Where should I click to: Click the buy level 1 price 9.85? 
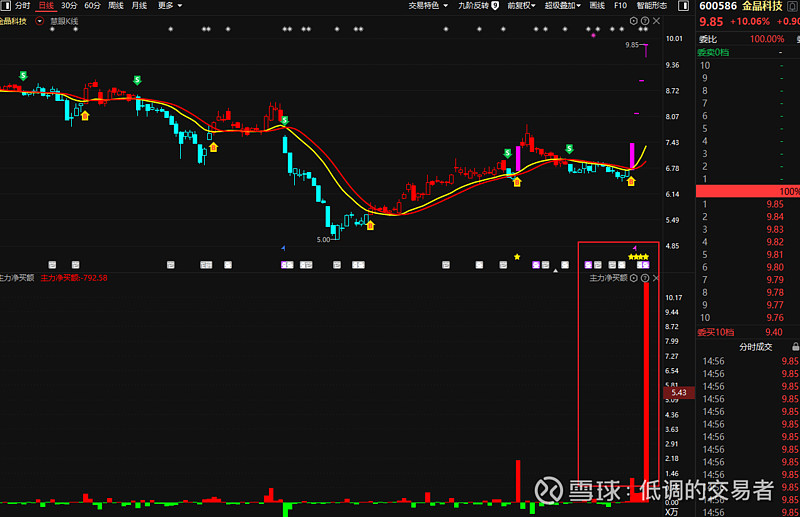774,204
